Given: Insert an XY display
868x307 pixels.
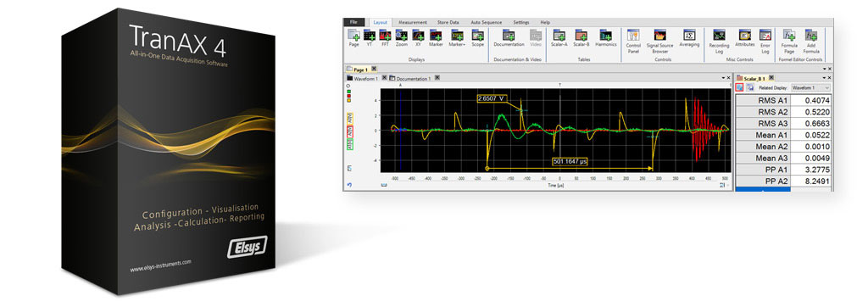Looking at the screenshot, I should [419, 38].
